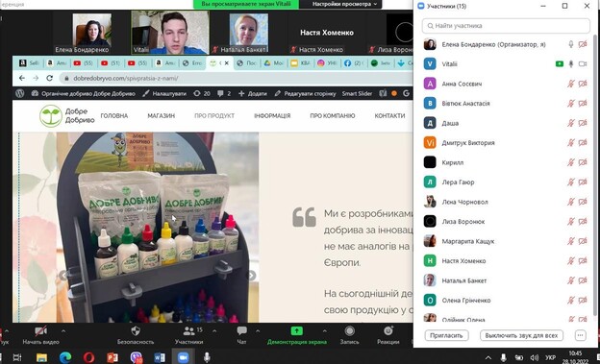Reload the browser page with refresh icon
The height and width of the screenshot is (364, 600).
click(x=49, y=78)
